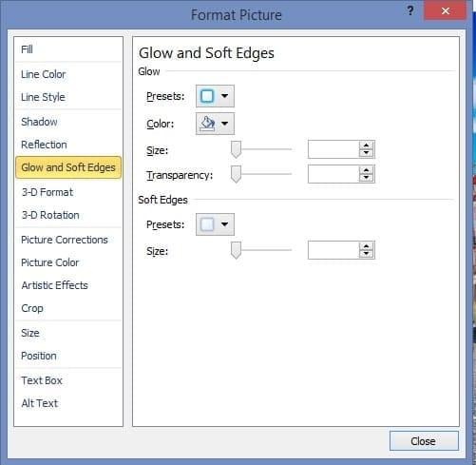Select the Crop category

(x=32, y=308)
